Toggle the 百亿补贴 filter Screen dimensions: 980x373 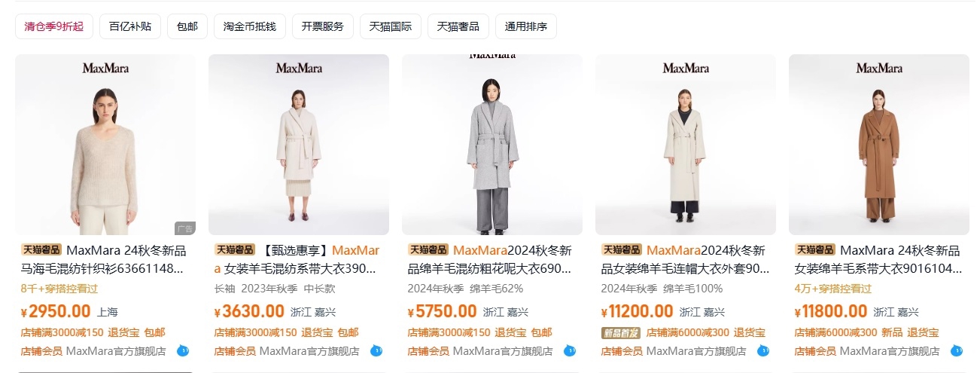tap(130, 26)
